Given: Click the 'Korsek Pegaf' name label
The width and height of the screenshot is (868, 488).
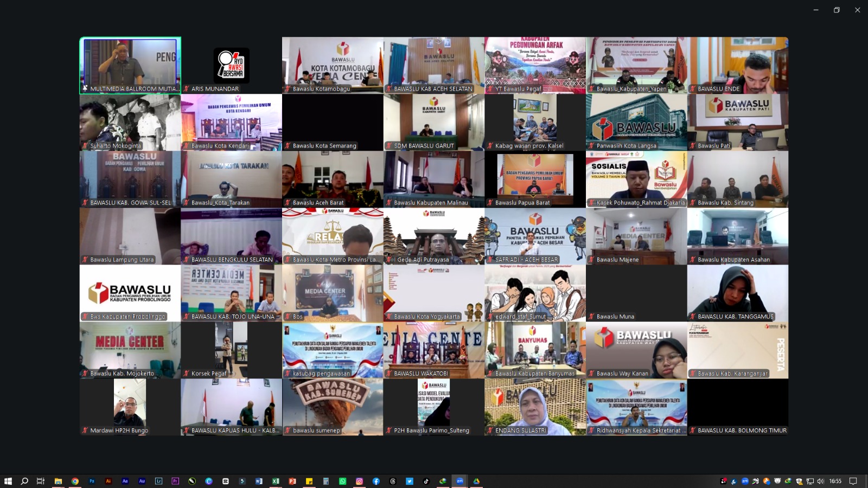Looking at the screenshot, I should click(209, 374).
